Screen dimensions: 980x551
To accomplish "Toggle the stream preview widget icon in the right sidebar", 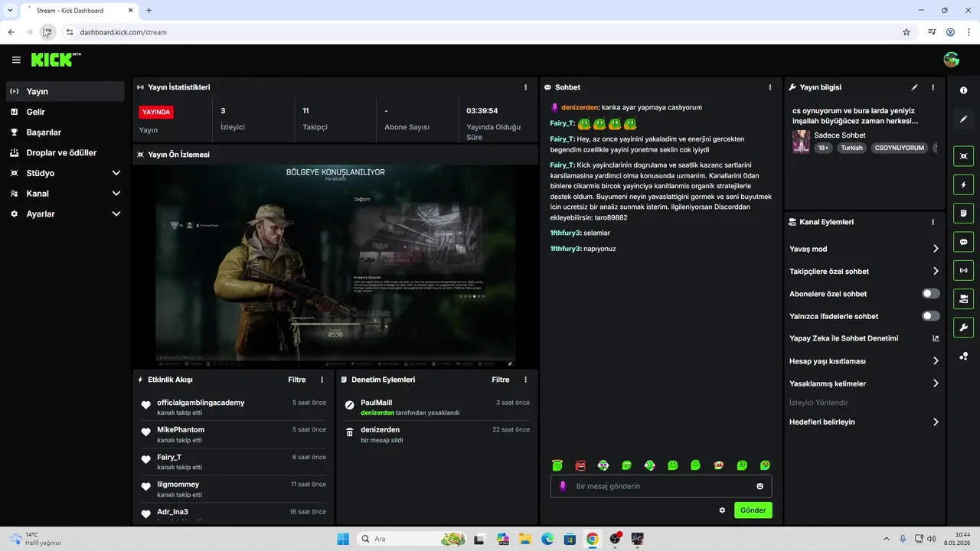I will (963, 156).
